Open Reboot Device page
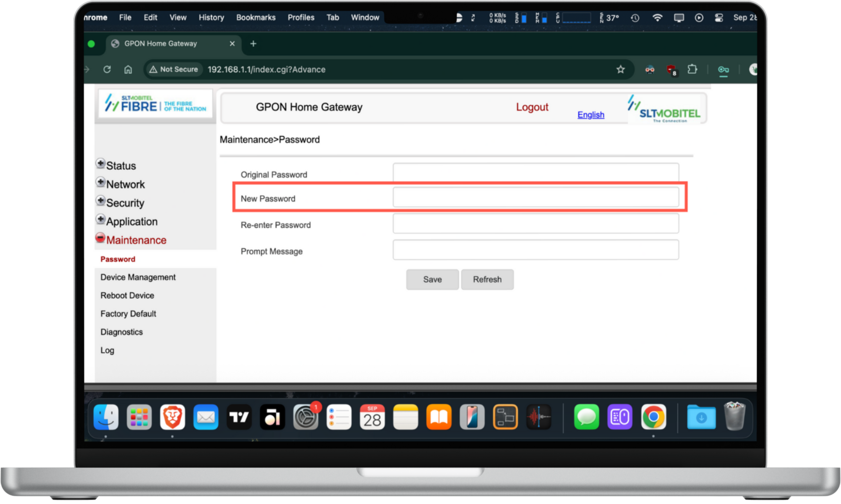 pos(127,295)
